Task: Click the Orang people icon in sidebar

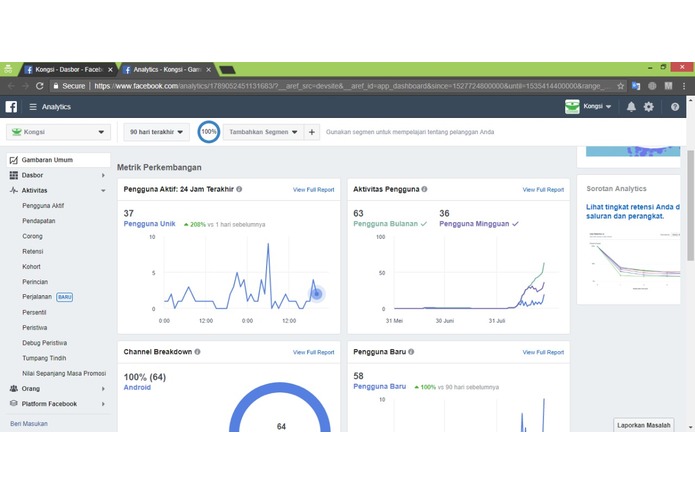Action: 14,389
